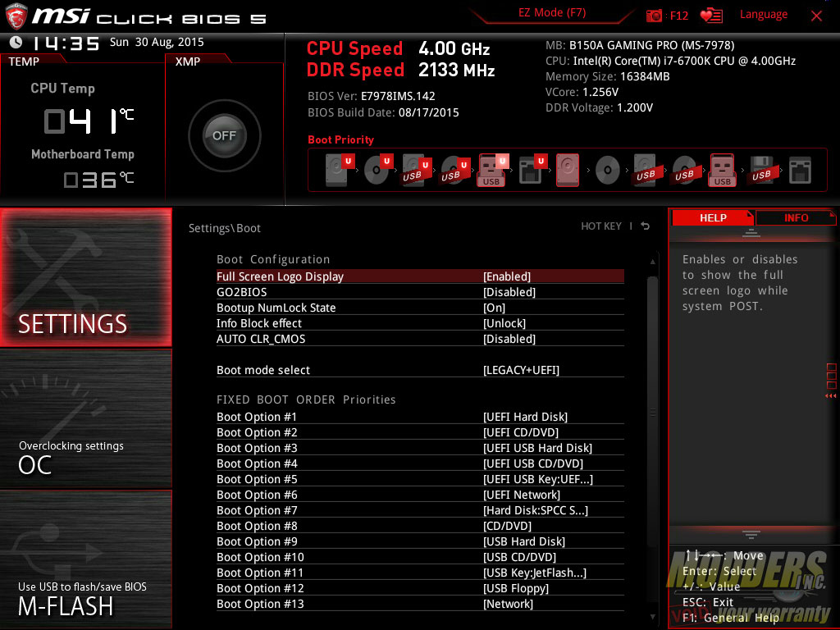Click the HOT KEY label

pyautogui.click(x=601, y=226)
